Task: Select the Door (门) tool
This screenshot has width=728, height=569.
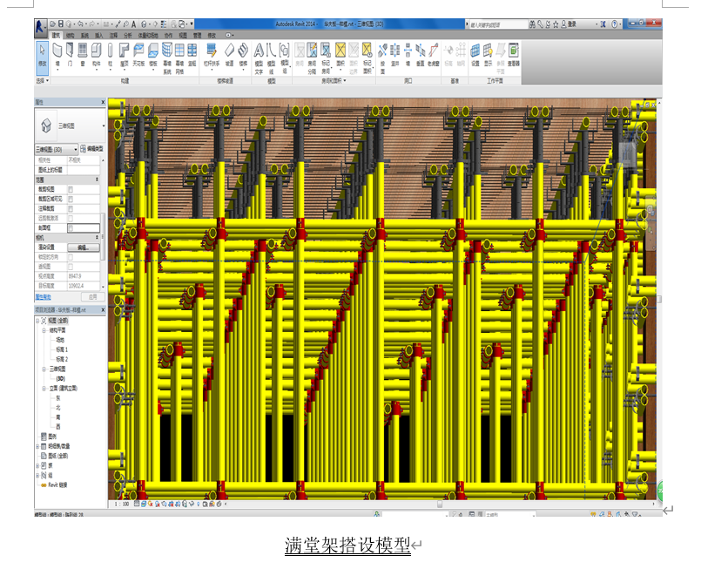Action: (x=70, y=55)
